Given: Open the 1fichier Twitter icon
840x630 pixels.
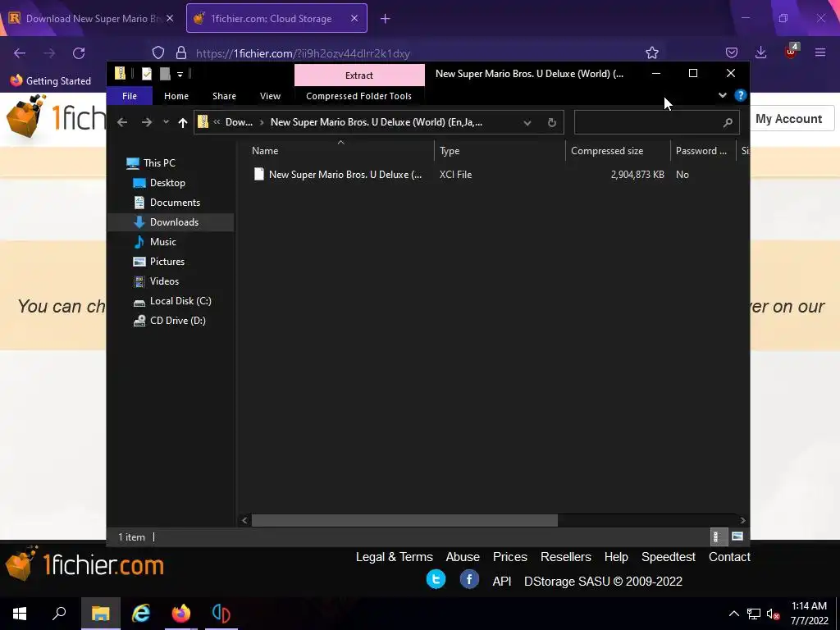Looking at the screenshot, I should tap(436, 580).
